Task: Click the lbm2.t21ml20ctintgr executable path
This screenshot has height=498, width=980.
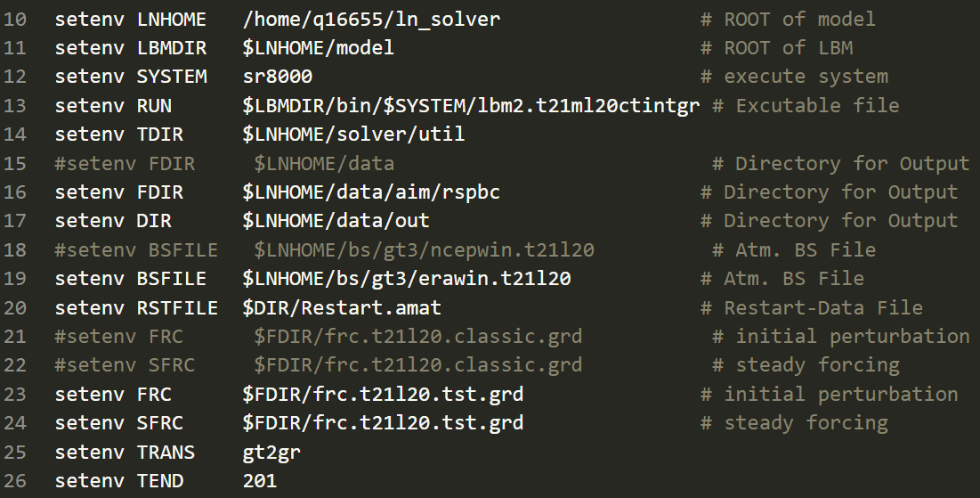Action: coord(471,106)
